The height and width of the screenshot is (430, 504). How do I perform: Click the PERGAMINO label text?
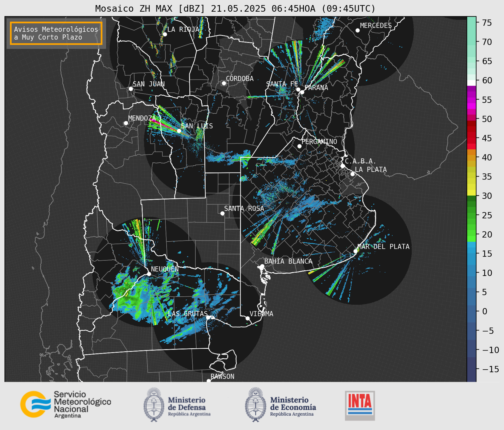click(319, 142)
